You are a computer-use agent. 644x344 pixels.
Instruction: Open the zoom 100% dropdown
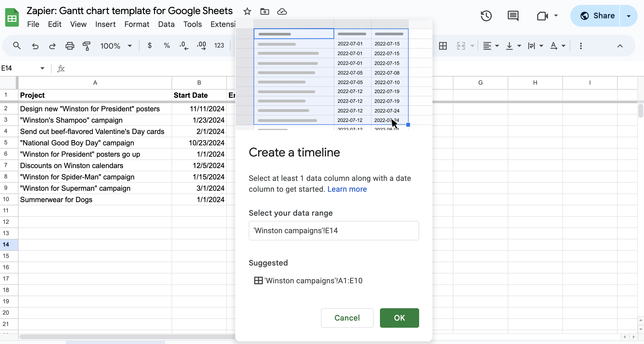tap(116, 46)
